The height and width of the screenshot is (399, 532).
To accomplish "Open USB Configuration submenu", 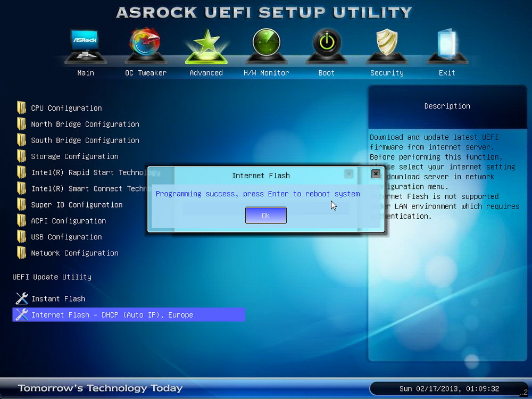I will (x=66, y=237).
